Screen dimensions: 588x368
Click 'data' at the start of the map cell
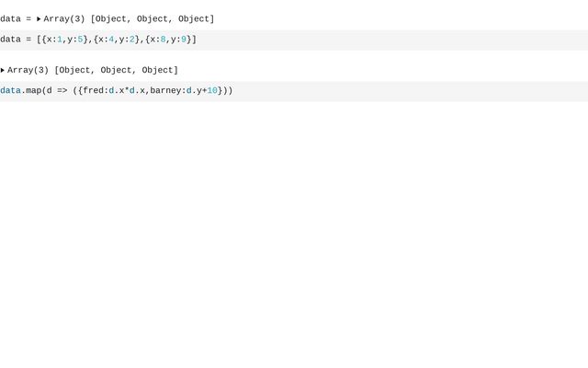[x=10, y=91]
